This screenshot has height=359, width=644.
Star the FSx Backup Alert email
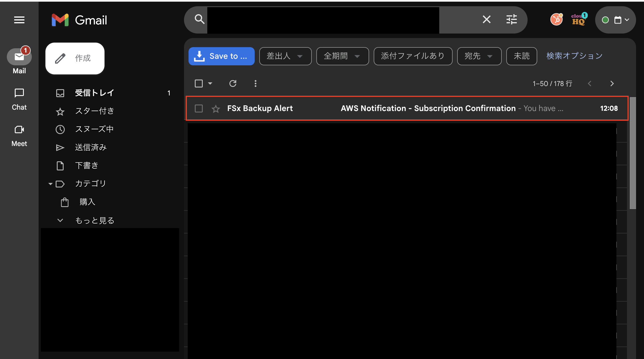tap(216, 108)
